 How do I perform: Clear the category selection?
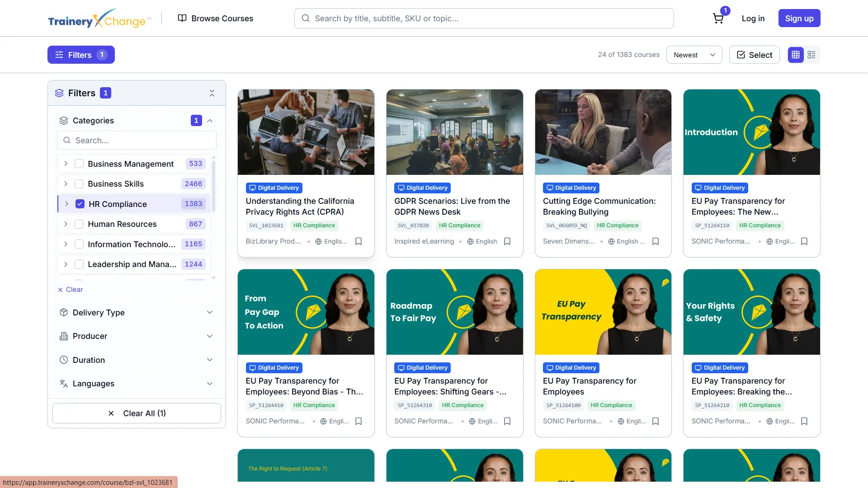click(x=71, y=290)
